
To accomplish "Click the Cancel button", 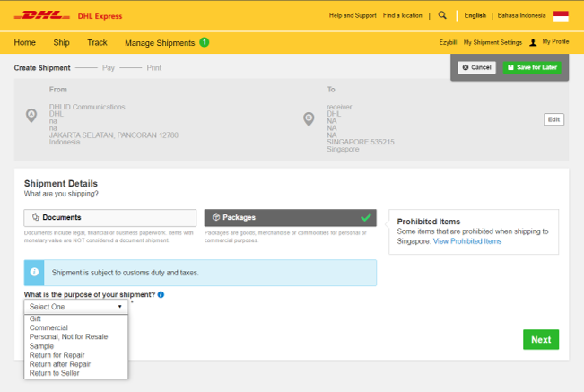I will coord(476,67).
